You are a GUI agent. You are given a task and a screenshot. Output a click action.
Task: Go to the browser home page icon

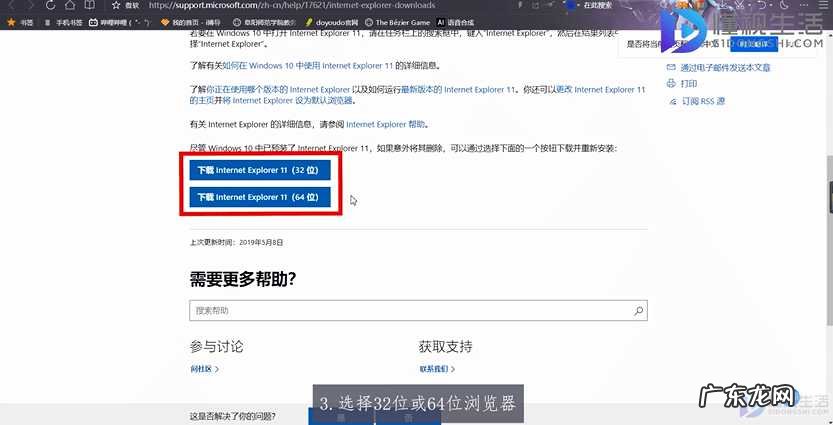point(70,5)
